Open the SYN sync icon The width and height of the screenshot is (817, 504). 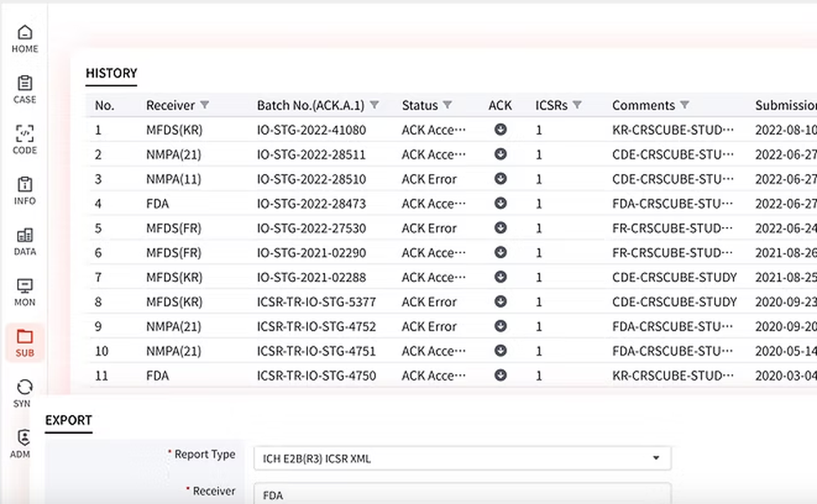25,392
